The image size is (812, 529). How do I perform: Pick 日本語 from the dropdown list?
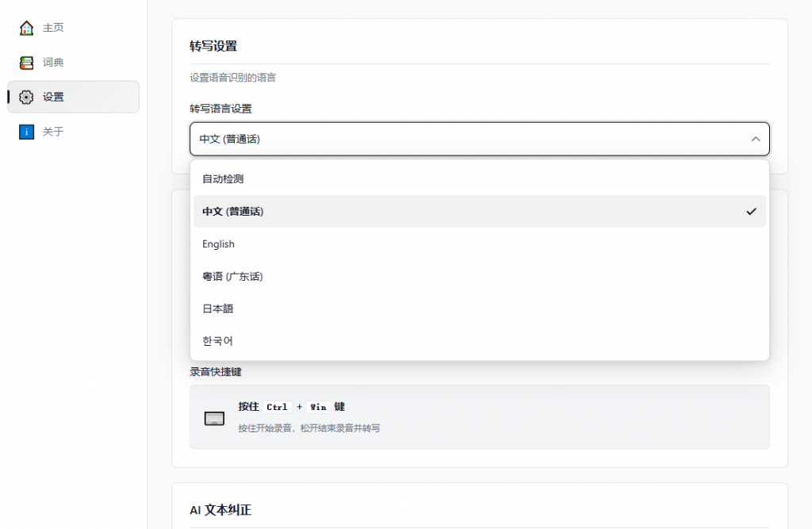point(218,309)
